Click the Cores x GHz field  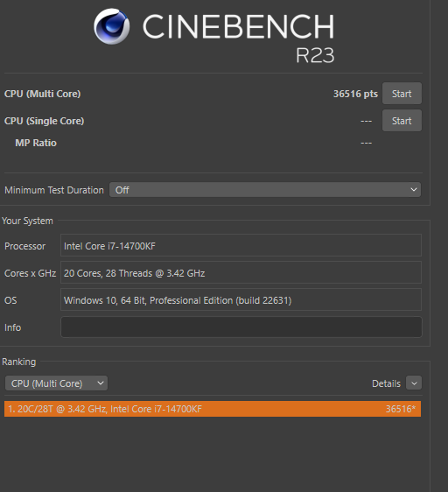click(241, 272)
